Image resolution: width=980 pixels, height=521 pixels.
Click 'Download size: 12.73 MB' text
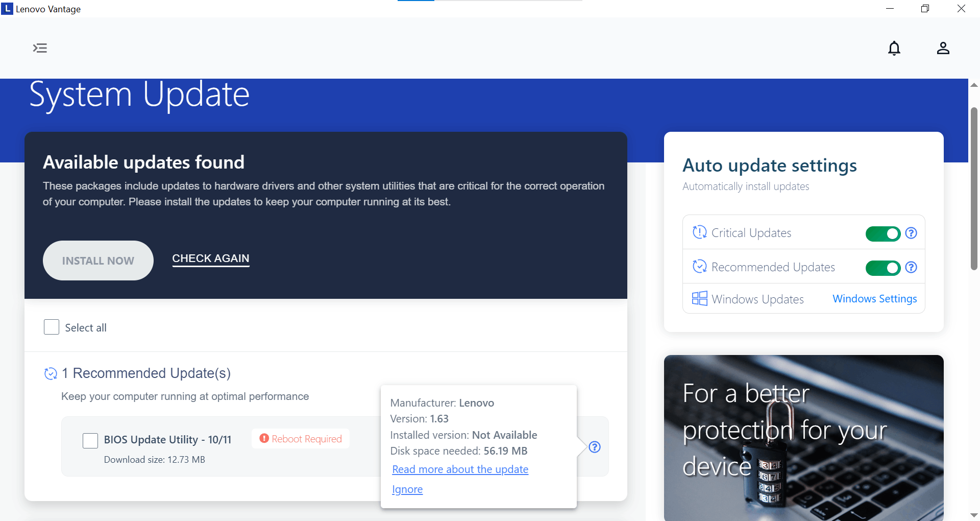pos(154,460)
